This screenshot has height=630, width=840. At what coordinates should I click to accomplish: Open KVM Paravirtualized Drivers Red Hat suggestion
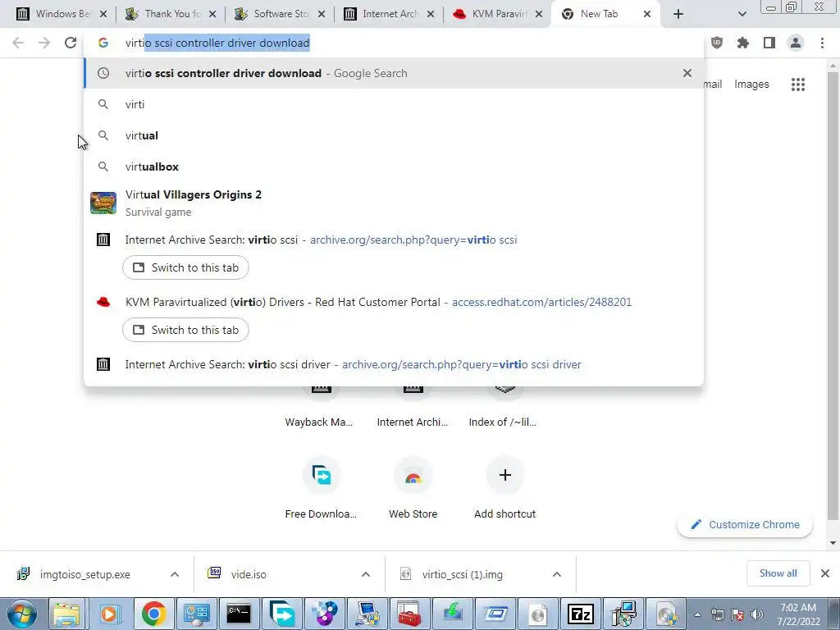(394, 302)
